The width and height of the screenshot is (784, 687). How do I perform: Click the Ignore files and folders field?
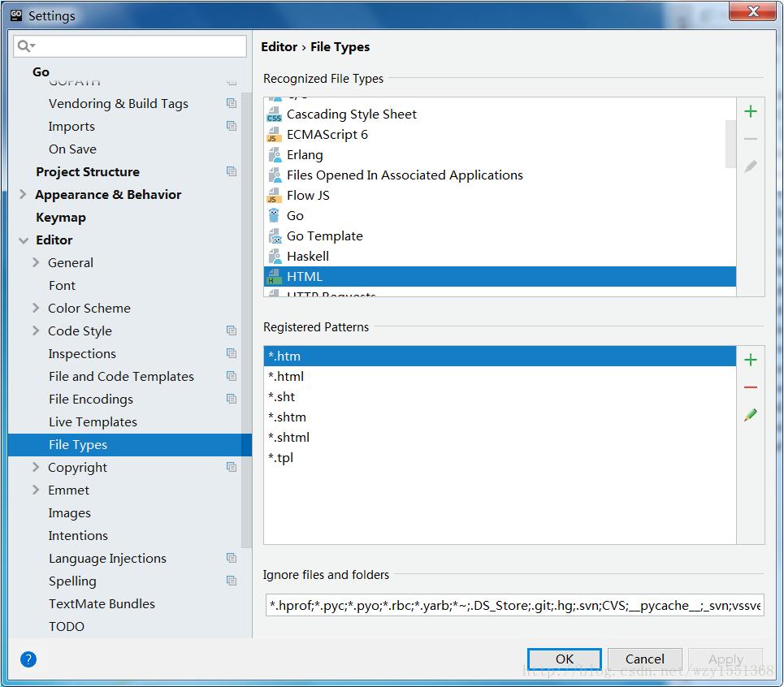tap(514, 606)
